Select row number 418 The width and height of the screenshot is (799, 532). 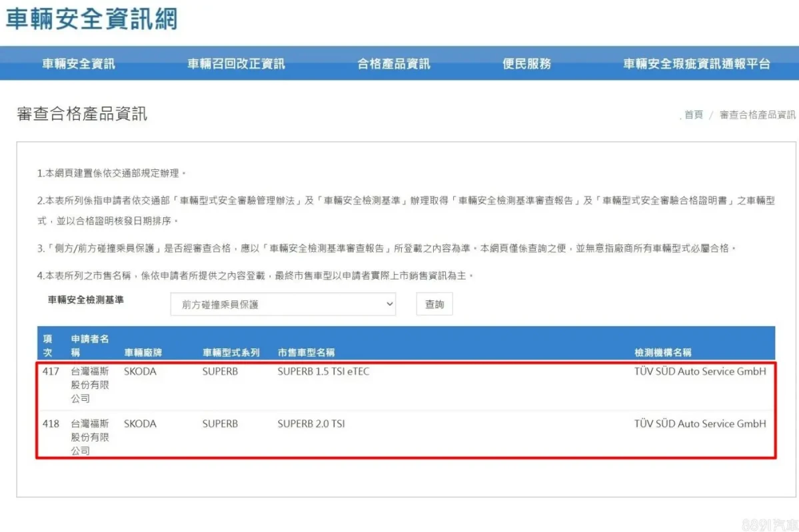(x=51, y=423)
